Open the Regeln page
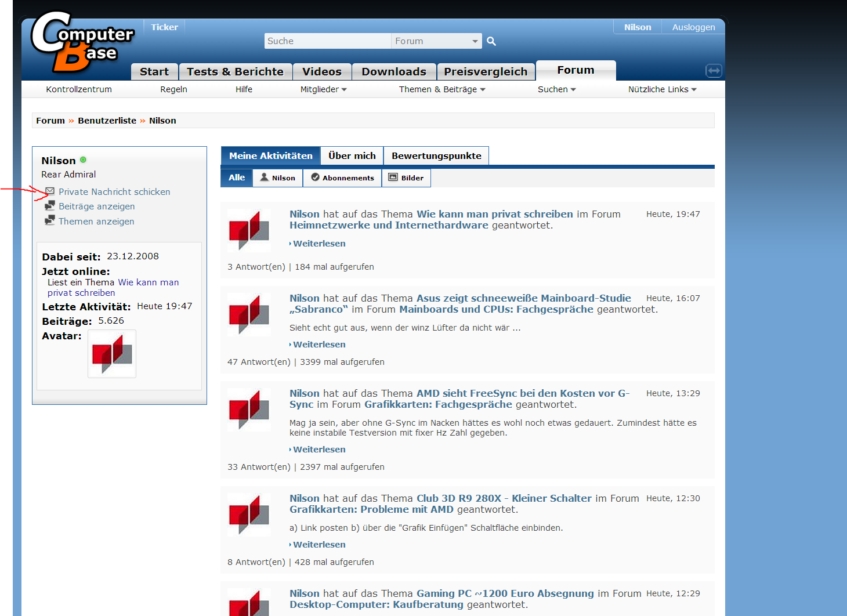 pyautogui.click(x=173, y=89)
